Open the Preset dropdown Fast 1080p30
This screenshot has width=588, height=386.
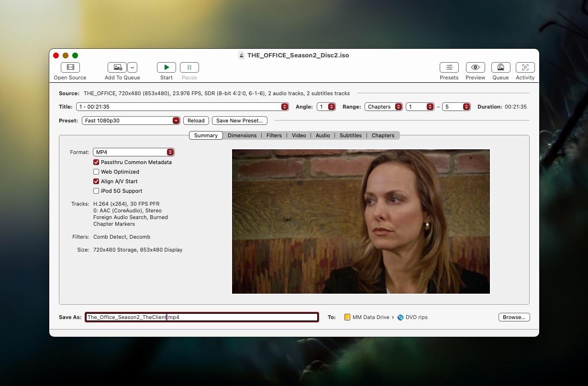coord(131,121)
